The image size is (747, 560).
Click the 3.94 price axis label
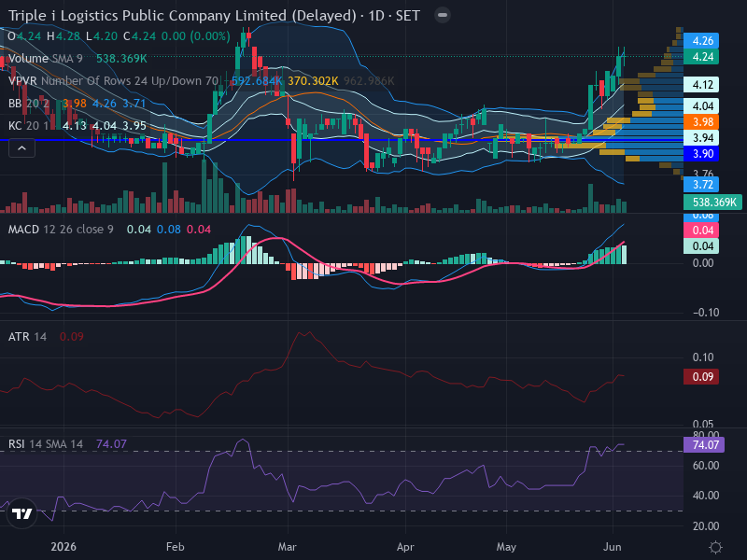click(701, 138)
